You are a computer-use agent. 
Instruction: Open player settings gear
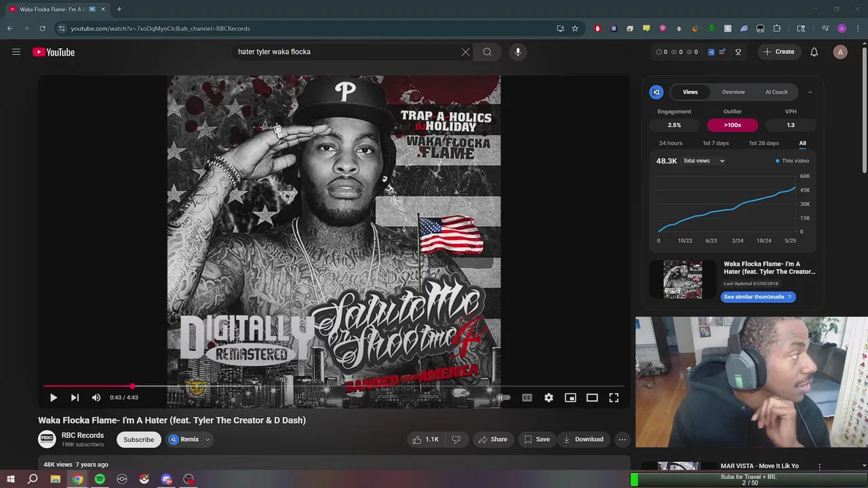click(x=549, y=398)
